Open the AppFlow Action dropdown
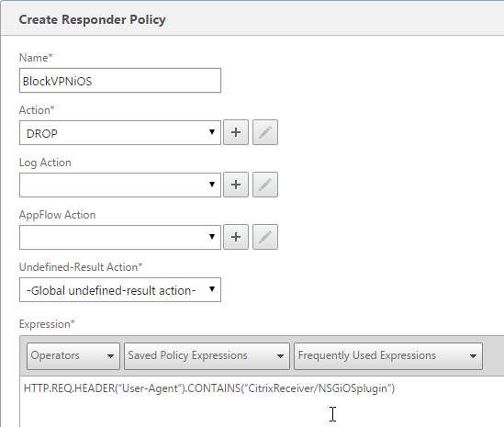This screenshot has width=504, height=427. point(120,237)
